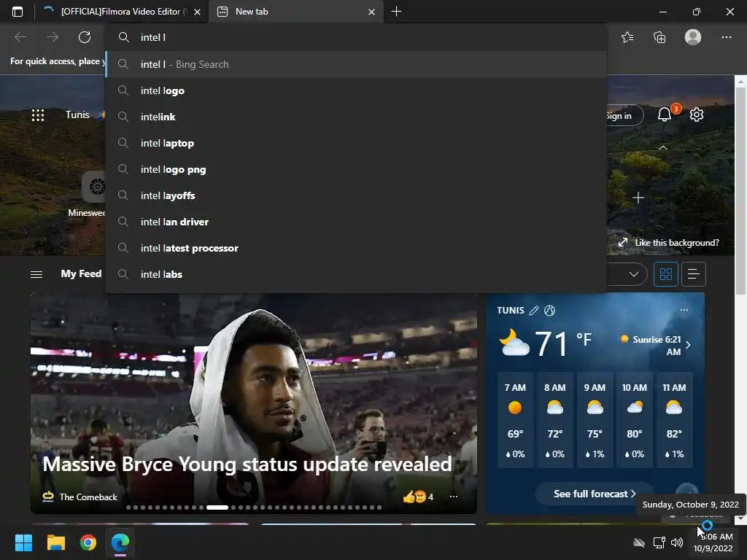Open more options on news card
The image size is (747, 560).
pos(454,497)
